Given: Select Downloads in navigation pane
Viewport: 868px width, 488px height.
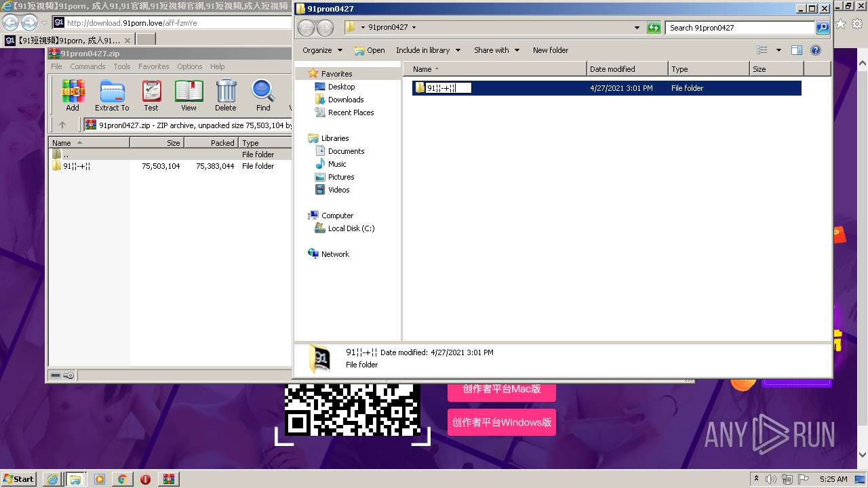Looking at the screenshot, I should (346, 100).
